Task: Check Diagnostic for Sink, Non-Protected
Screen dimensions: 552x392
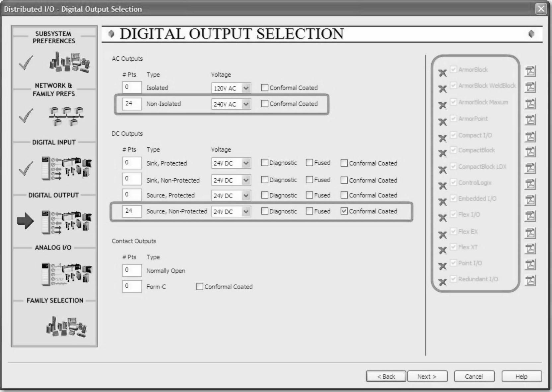Action: click(x=264, y=180)
